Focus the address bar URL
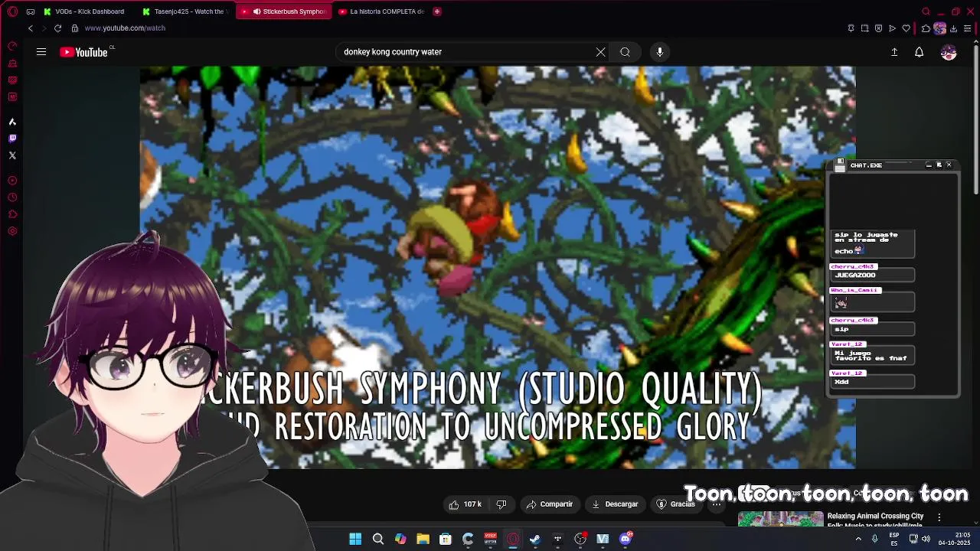Viewport: 980px width, 551px height. coord(125,28)
